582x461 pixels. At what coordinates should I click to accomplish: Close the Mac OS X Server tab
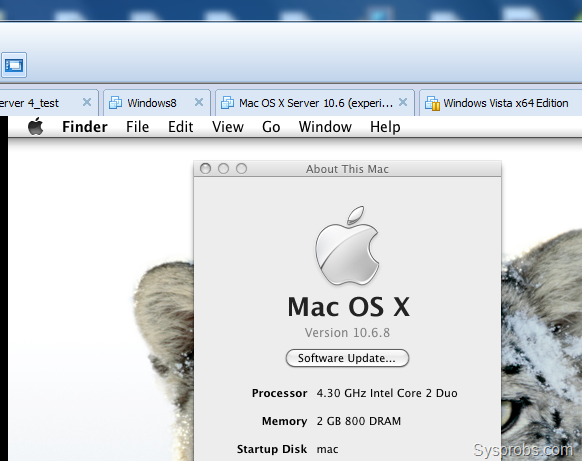(403, 102)
